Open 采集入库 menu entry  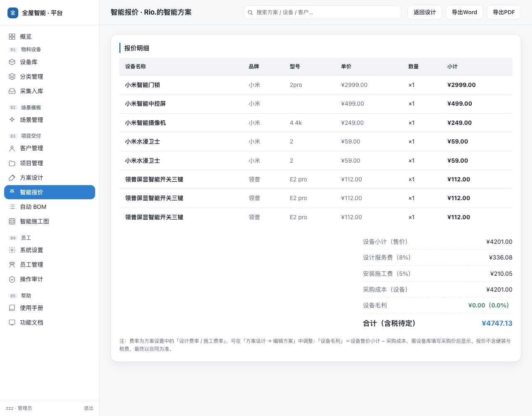[49, 91]
